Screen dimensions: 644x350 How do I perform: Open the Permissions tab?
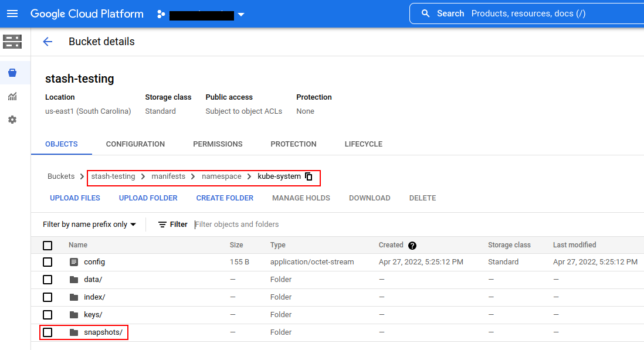218,144
